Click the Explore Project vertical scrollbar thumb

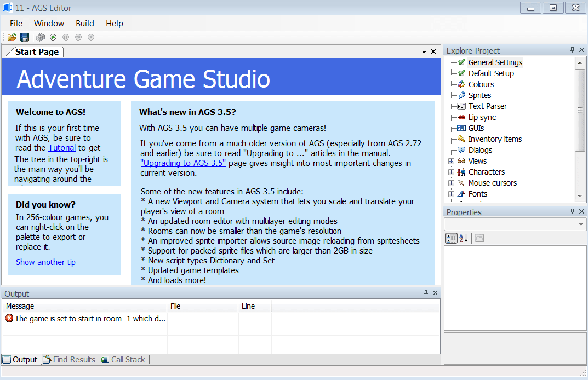pos(580,110)
